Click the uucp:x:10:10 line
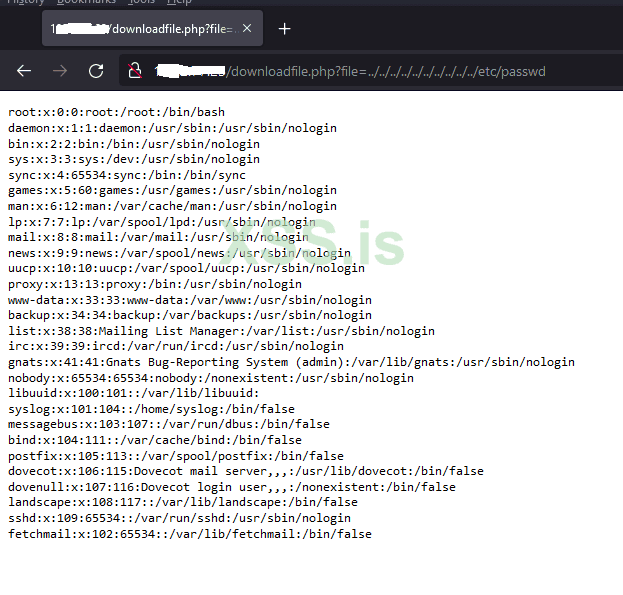623x595 pixels. 186,269
